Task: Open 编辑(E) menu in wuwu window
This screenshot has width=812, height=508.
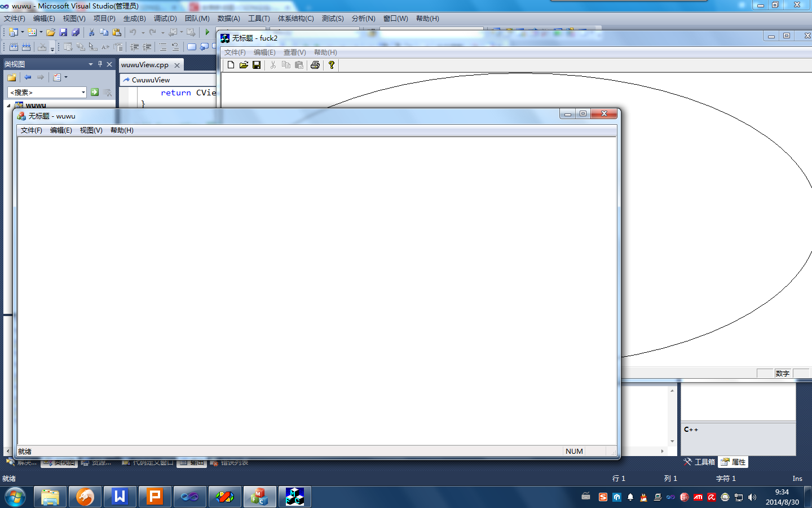Action: point(61,130)
